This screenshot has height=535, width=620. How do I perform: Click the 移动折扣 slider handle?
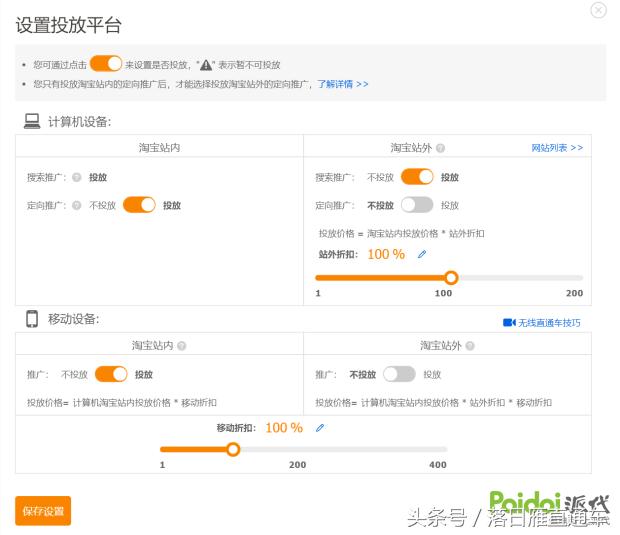(x=233, y=450)
